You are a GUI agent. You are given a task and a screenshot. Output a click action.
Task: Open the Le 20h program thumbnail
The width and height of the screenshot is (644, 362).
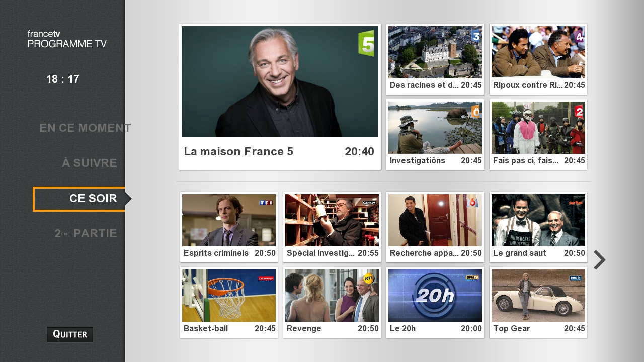tap(435, 296)
